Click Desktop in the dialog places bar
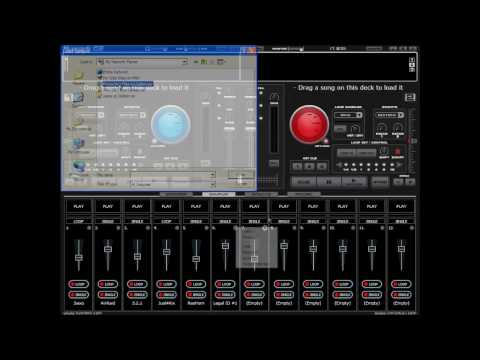 tap(78, 99)
